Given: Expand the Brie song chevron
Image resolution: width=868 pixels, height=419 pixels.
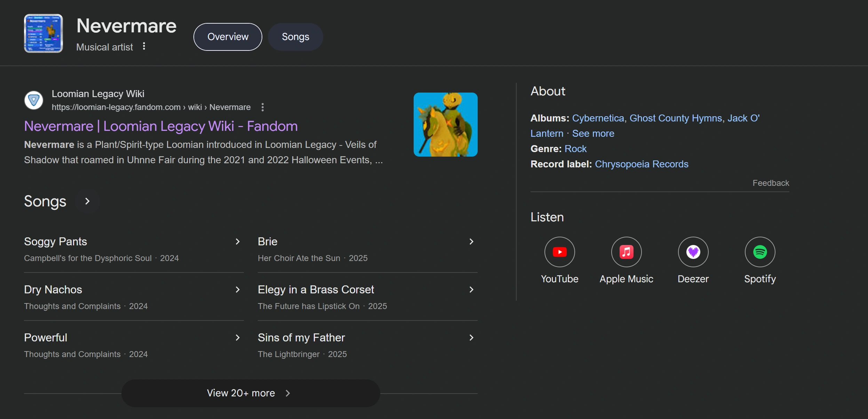Looking at the screenshot, I should (471, 242).
